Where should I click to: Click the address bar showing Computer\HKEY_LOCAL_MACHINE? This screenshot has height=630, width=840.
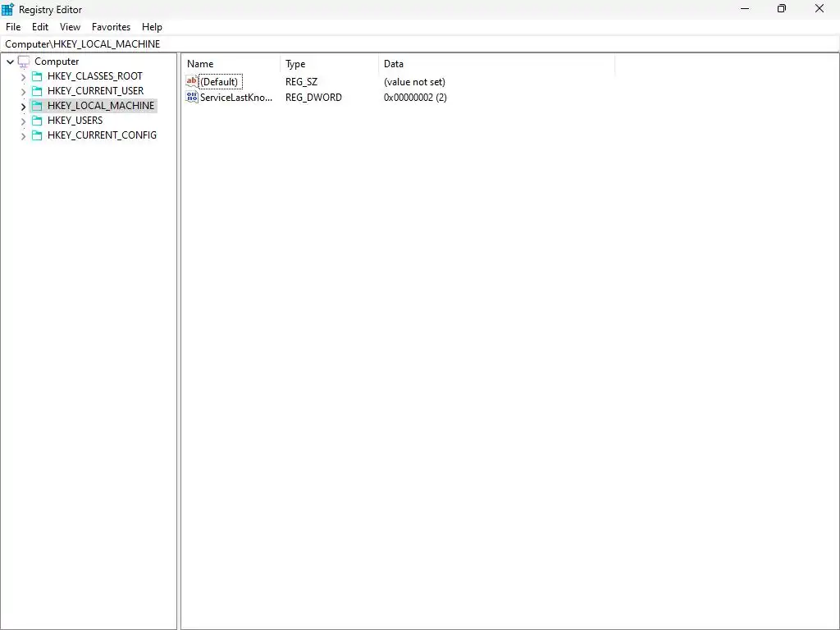click(x=420, y=44)
